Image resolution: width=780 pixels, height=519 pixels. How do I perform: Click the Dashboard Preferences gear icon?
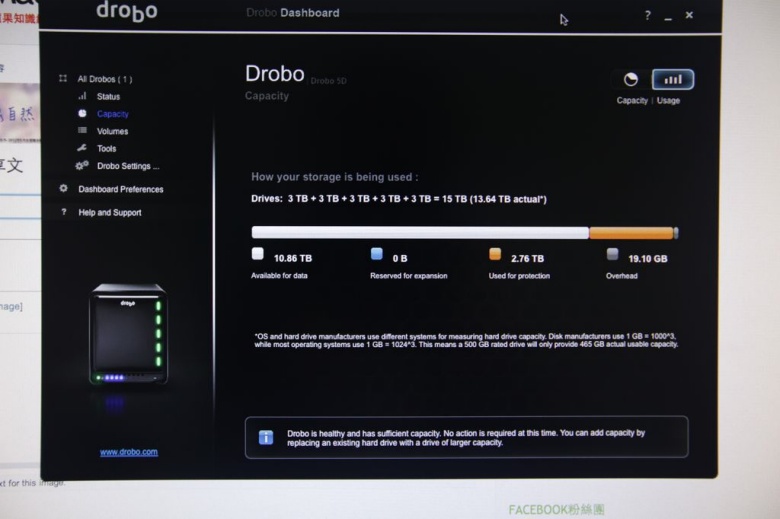point(63,189)
